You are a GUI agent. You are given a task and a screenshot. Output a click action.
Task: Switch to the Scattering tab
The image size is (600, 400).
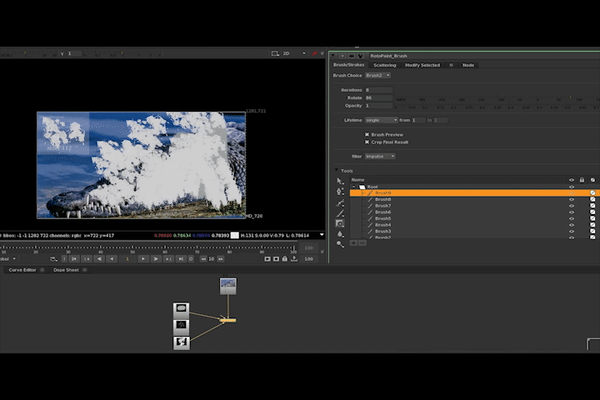pos(383,65)
